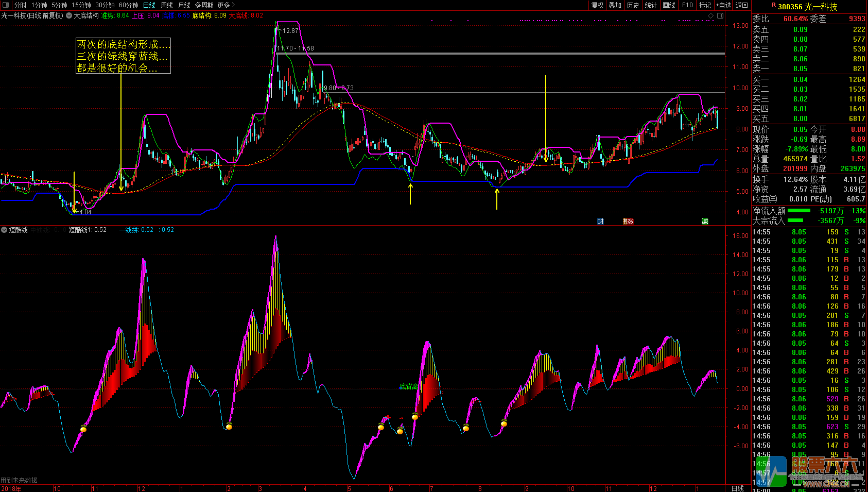This screenshot has width=868, height=492.
Task: Click the orange signal dot beside 底背离 label
Action: point(415,416)
